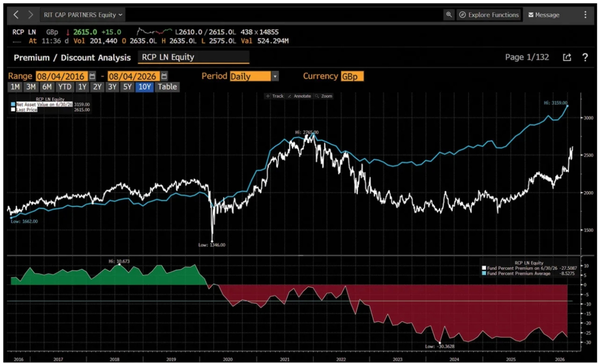Click the 2020 label on the time axis

(228, 359)
